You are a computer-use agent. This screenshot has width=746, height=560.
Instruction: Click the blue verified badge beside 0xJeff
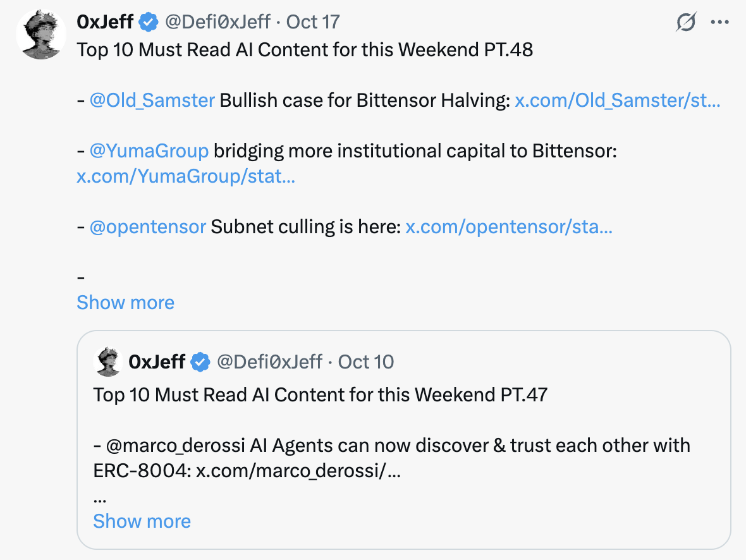click(x=149, y=22)
